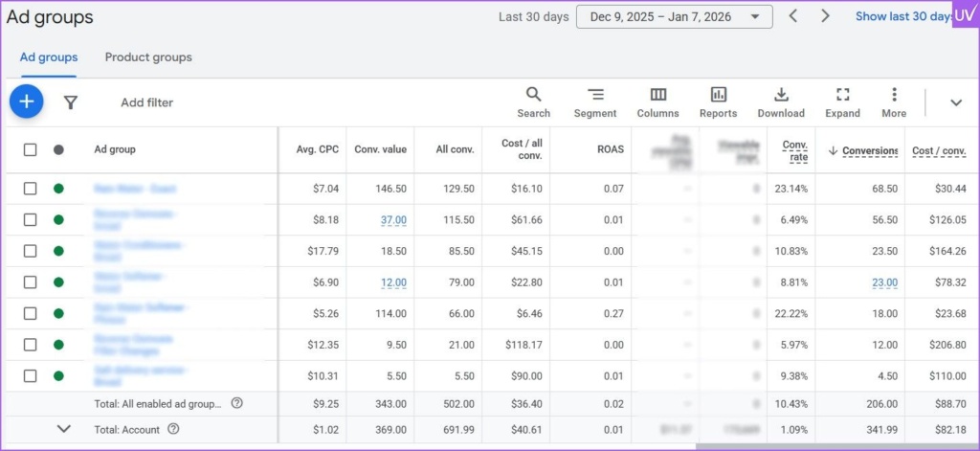Go to the previous date period arrow
Viewport: 980px width, 451px height.
coord(792,16)
